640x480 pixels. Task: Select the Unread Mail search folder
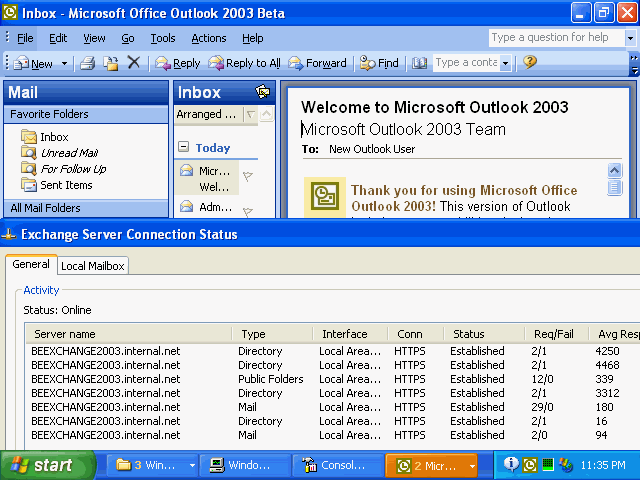pyautogui.click(x=60, y=153)
